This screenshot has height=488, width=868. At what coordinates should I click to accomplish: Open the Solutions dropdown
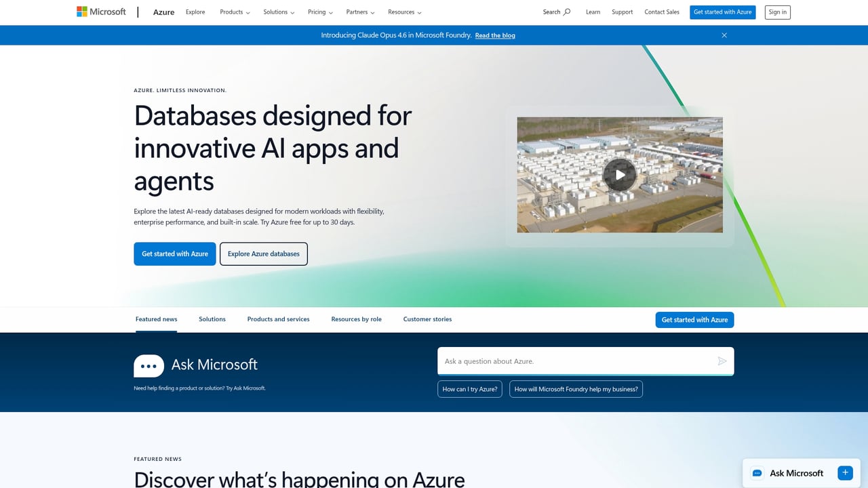click(x=278, y=12)
